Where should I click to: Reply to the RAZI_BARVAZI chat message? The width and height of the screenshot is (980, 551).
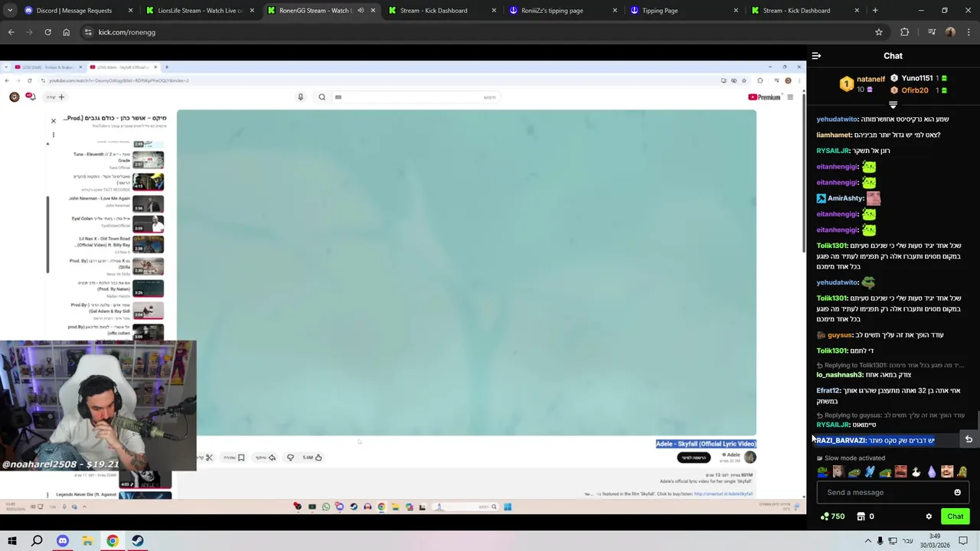pyautogui.click(x=969, y=439)
